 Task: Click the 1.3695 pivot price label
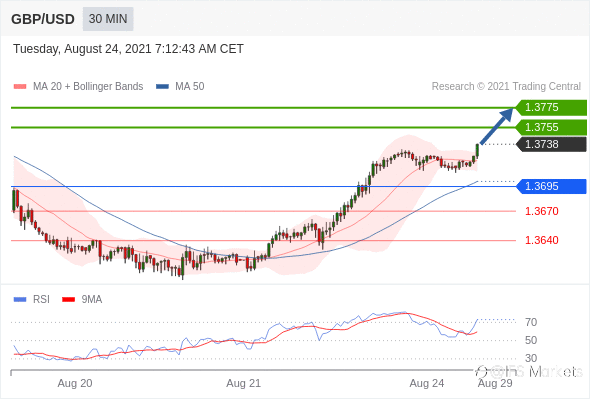click(551, 186)
